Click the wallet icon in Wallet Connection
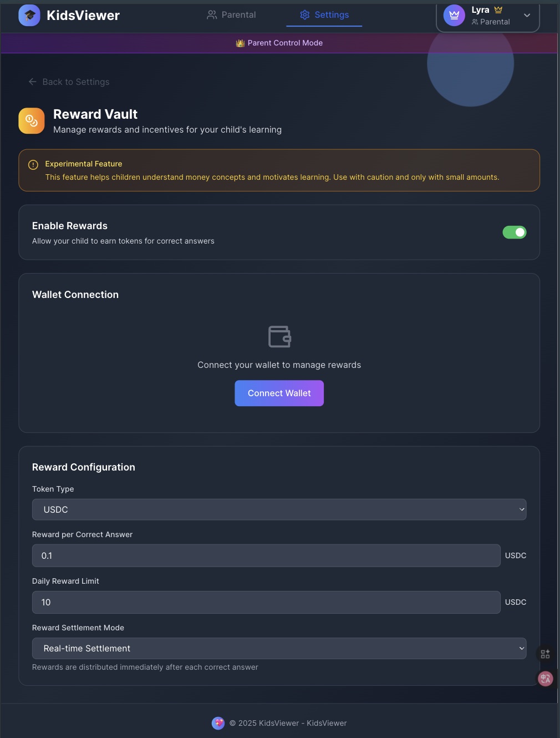This screenshot has width=560, height=738. click(279, 337)
